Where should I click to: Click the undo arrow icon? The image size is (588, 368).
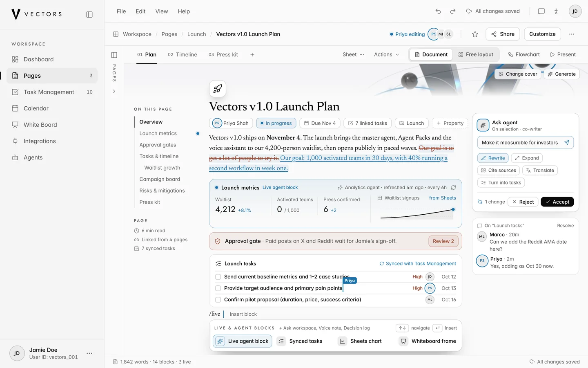(x=438, y=11)
